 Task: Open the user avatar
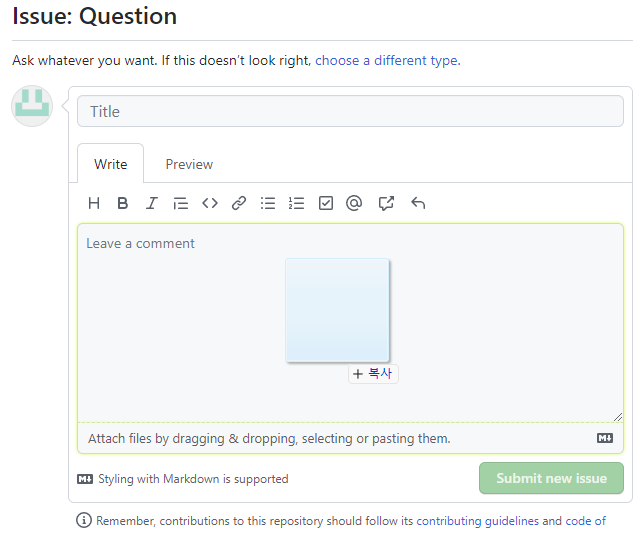point(32,106)
